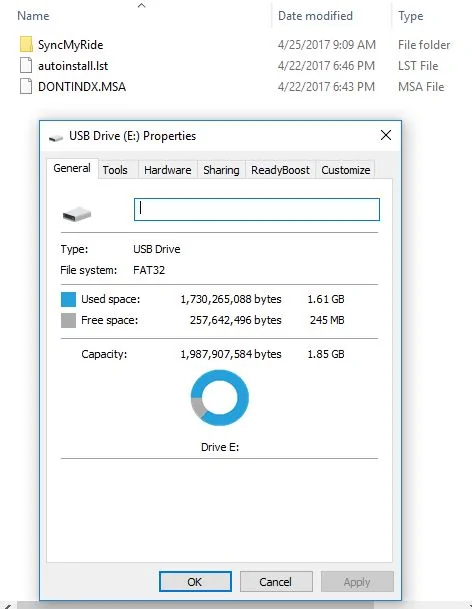The width and height of the screenshot is (472, 609).
Task: Click the LST File type cell
Action: (x=418, y=66)
